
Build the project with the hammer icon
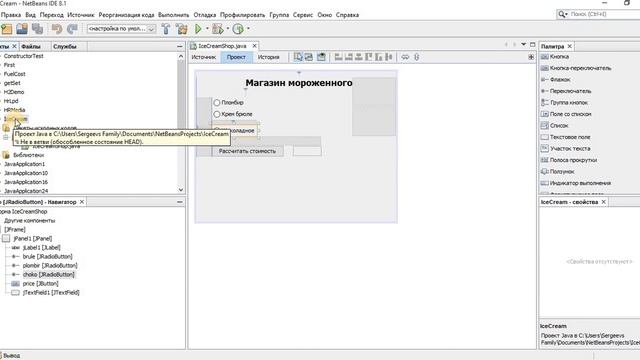tap(166, 29)
